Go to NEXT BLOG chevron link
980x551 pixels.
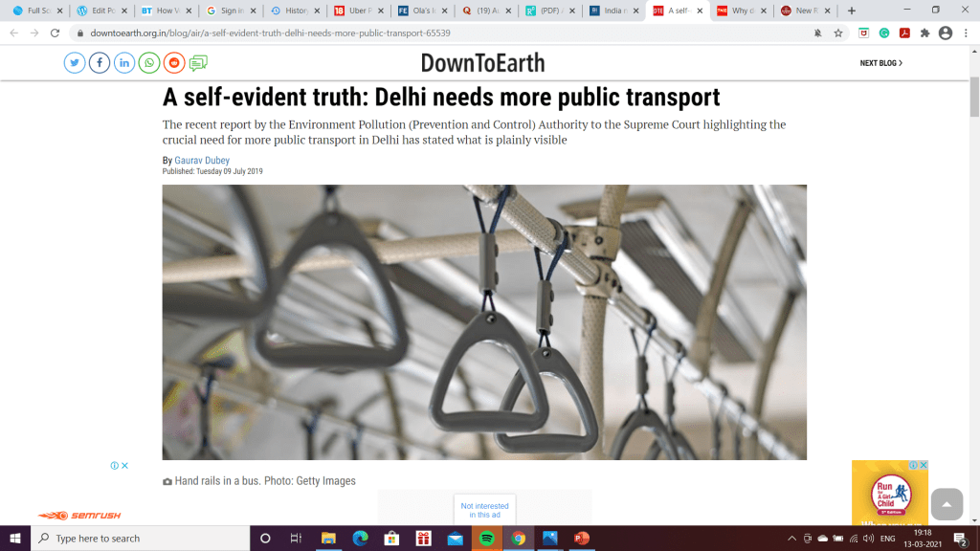click(x=880, y=63)
